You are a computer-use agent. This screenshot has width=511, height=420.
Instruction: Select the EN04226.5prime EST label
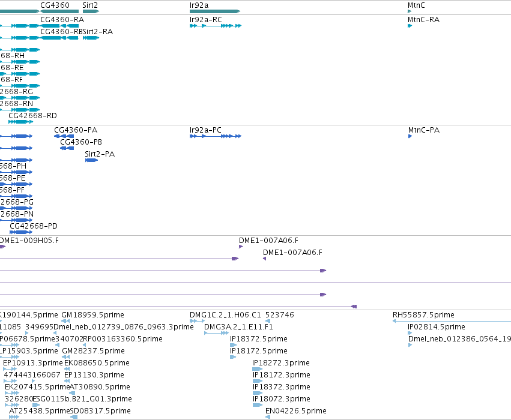point(296,412)
